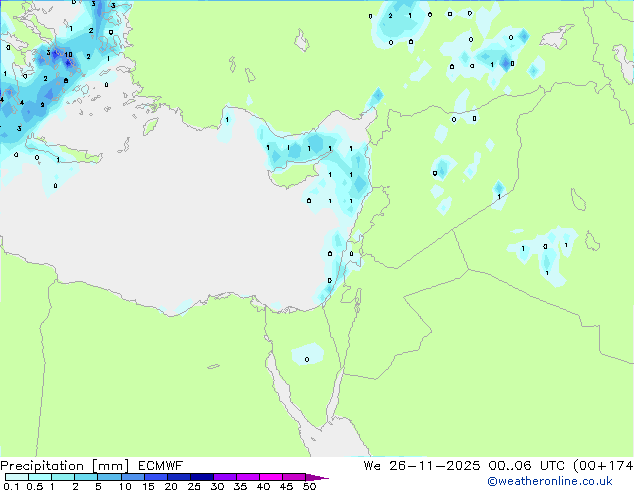Click the 35–40 mm legend color box
The height and width of the screenshot is (490, 634).
248,477
